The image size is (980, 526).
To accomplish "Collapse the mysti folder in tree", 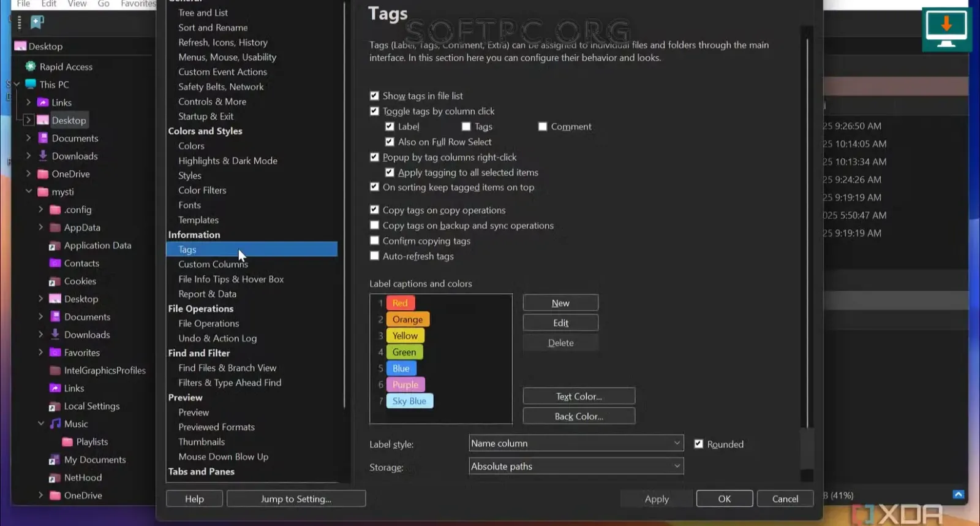I will click(29, 191).
